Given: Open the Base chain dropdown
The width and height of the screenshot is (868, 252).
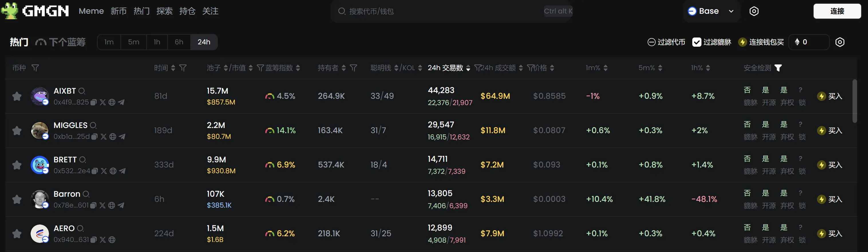Looking at the screenshot, I should click(711, 11).
